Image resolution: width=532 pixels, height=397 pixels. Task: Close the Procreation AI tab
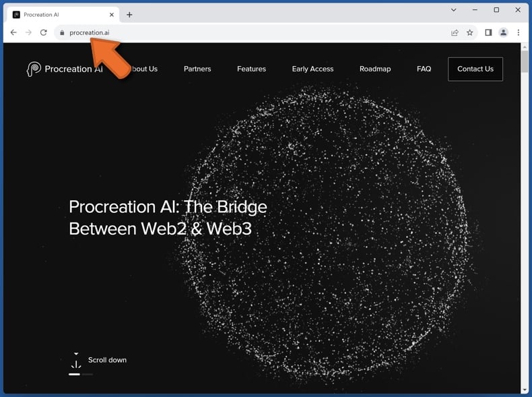[x=112, y=15]
